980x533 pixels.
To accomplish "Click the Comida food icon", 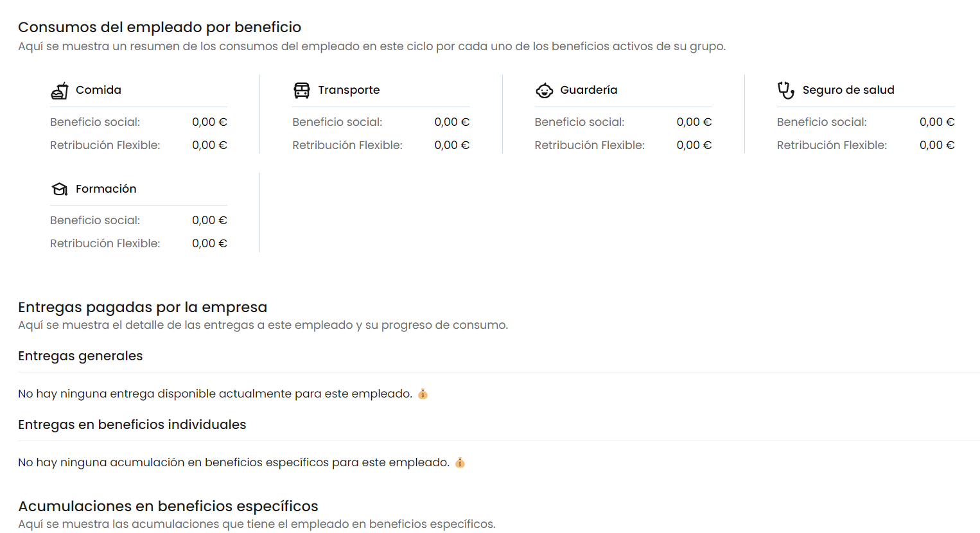I will click(60, 91).
